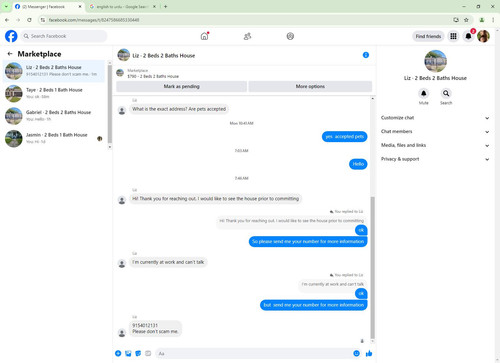This screenshot has width=500, height=363.
Task: Expand the Customize chat section
Action: tap(435, 118)
